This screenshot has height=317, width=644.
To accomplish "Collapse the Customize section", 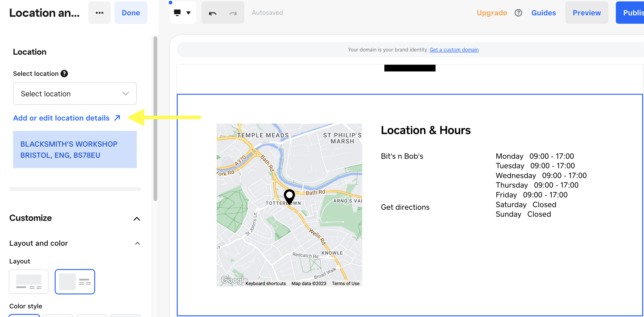I will (137, 219).
